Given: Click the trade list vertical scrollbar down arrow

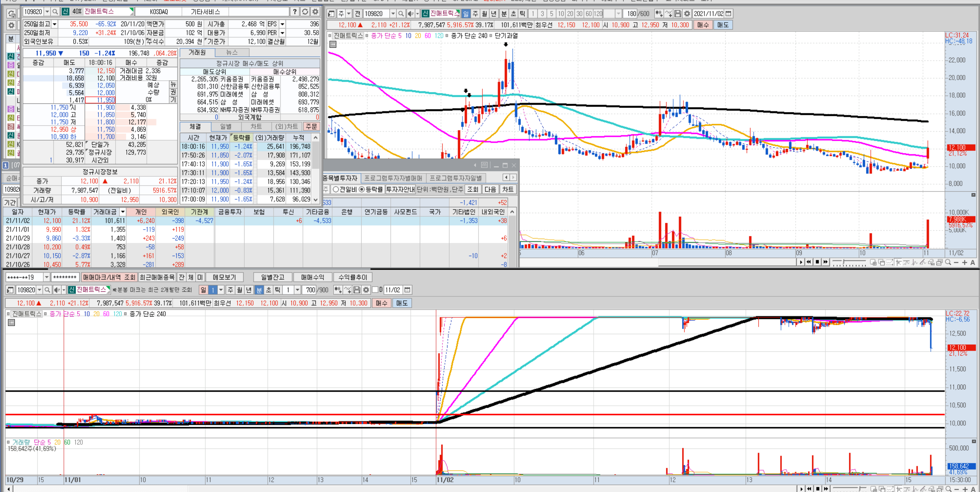Looking at the screenshot, I should (315, 200).
